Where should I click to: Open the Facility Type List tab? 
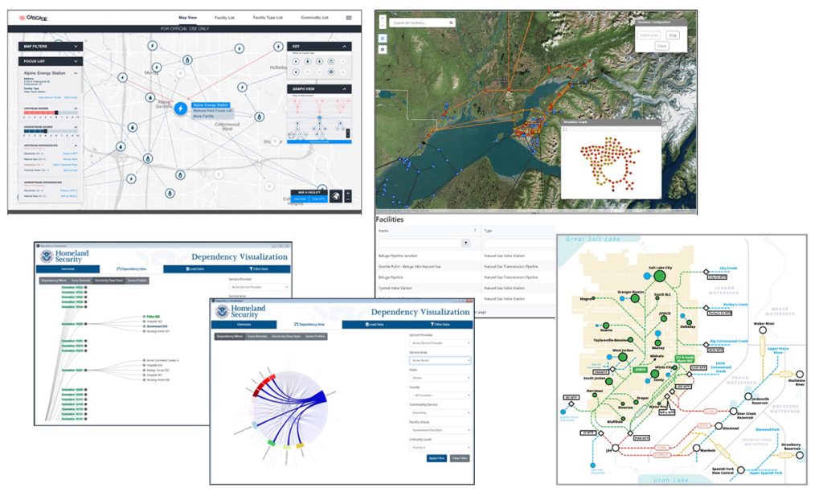coord(268,18)
